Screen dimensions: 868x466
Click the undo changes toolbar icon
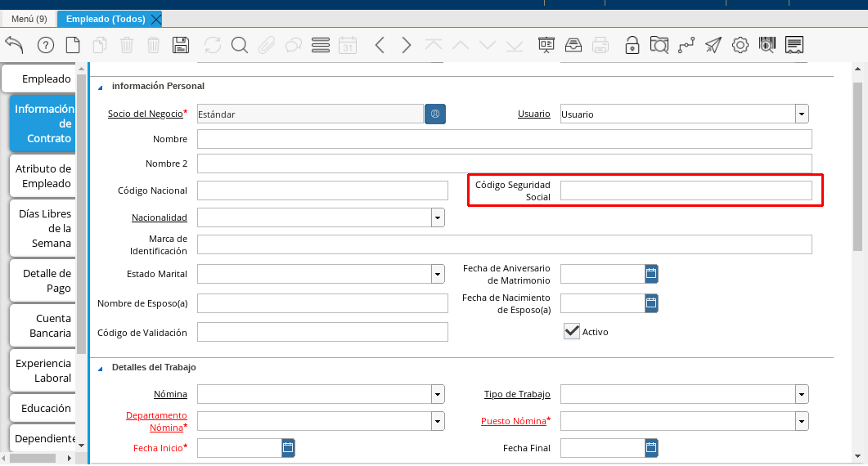tap(15, 45)
